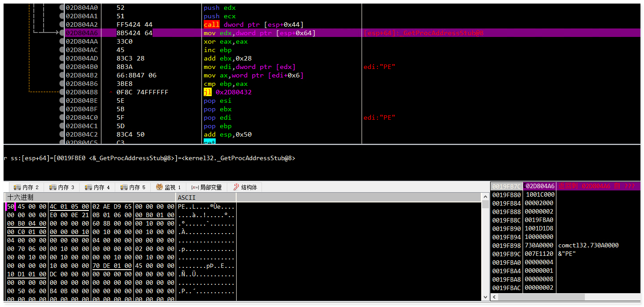Open the 内存 5 tab
Screen dimensions: 644x307
133,187
